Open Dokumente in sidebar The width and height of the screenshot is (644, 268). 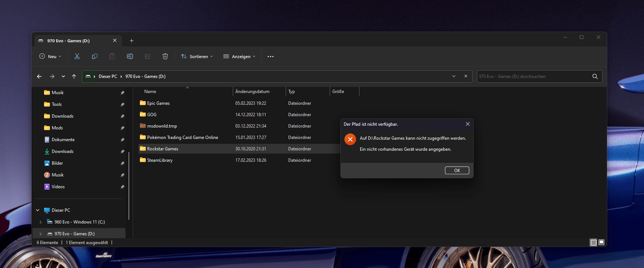[x=63, y=140]
